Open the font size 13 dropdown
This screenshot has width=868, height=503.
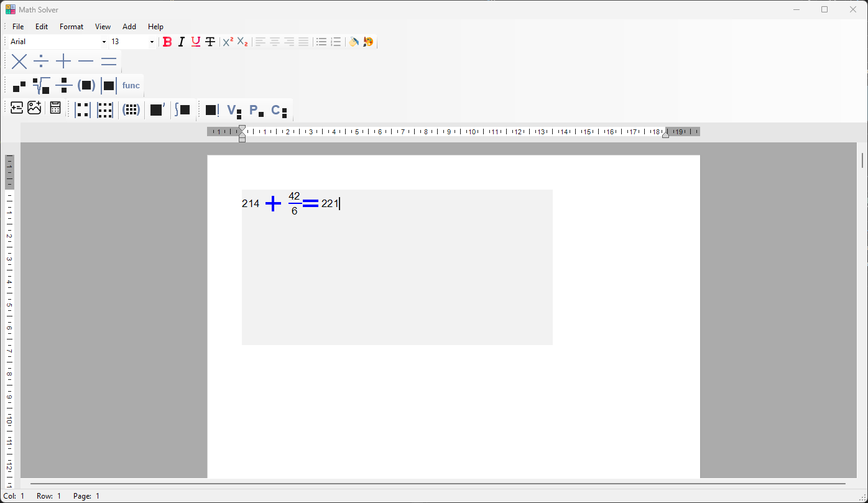pyautogui.click(x=152, y=42)
